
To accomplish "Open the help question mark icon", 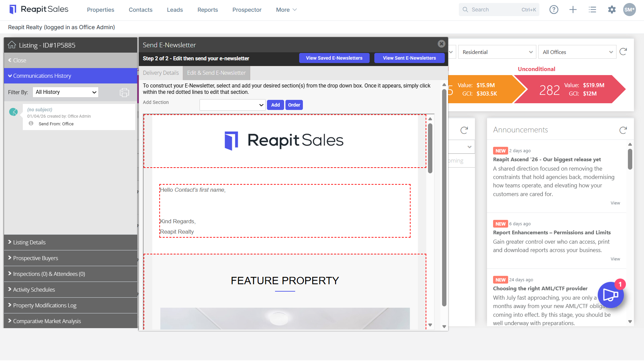I will pos(554,10).
